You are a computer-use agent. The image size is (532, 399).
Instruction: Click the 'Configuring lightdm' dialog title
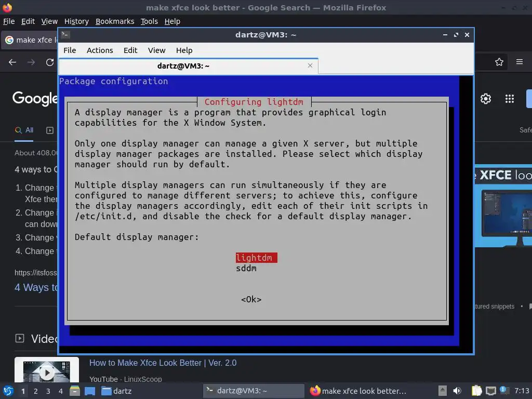tap(254, 102)
